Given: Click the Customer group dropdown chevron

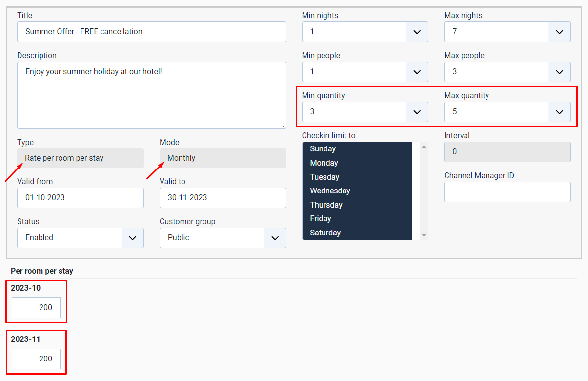Looking at the screenshot, I should coord(275,238).
